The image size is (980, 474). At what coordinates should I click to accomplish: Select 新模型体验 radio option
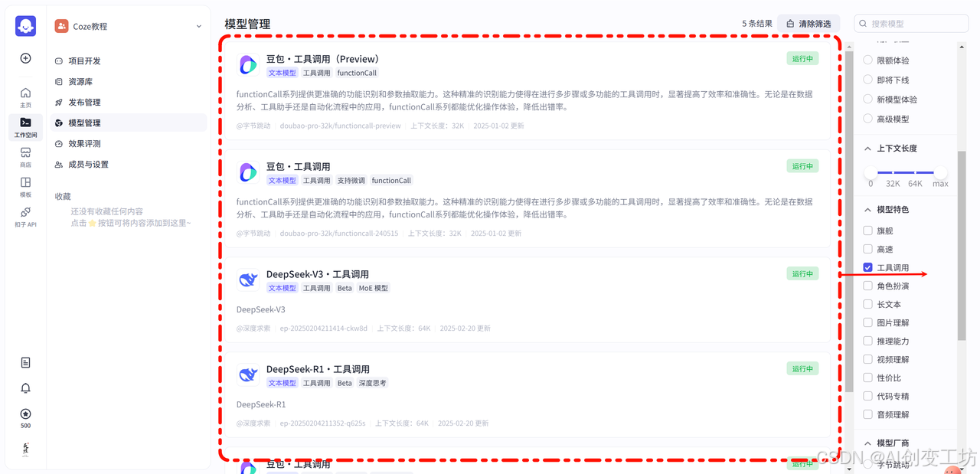click(x=867, y=99)
